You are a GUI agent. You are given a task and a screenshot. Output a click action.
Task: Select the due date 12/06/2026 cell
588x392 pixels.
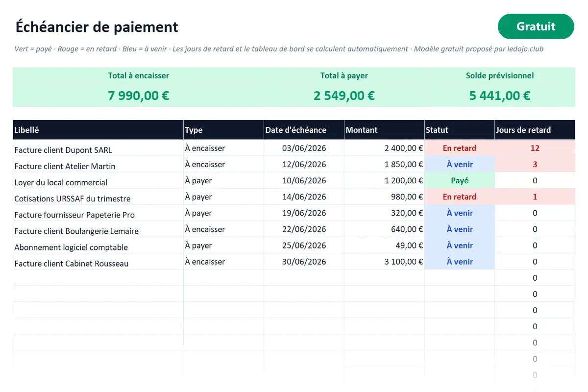pos(304,164)
